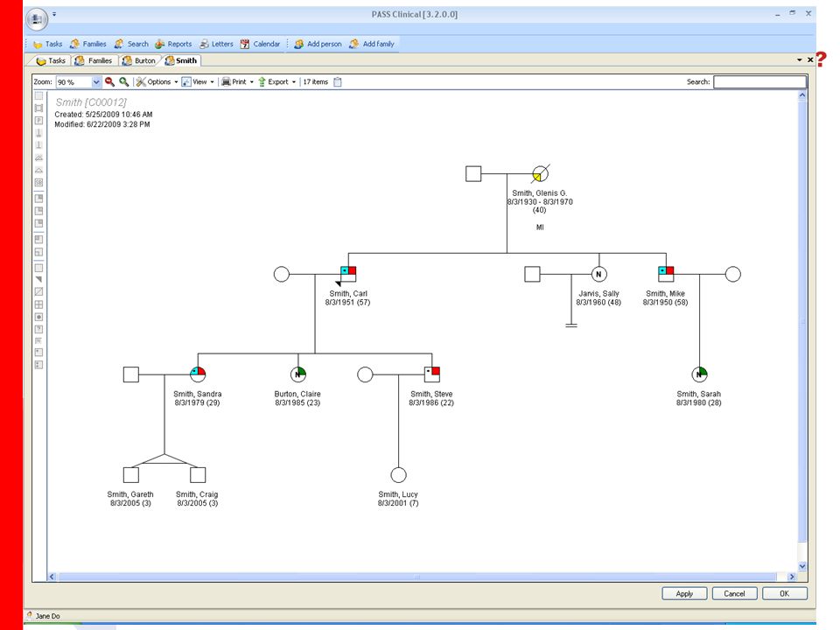The width and height of the screenshot is (840, 630).
Task: Expand the Options dropdown arrow
Action: (x=176, y=82)
